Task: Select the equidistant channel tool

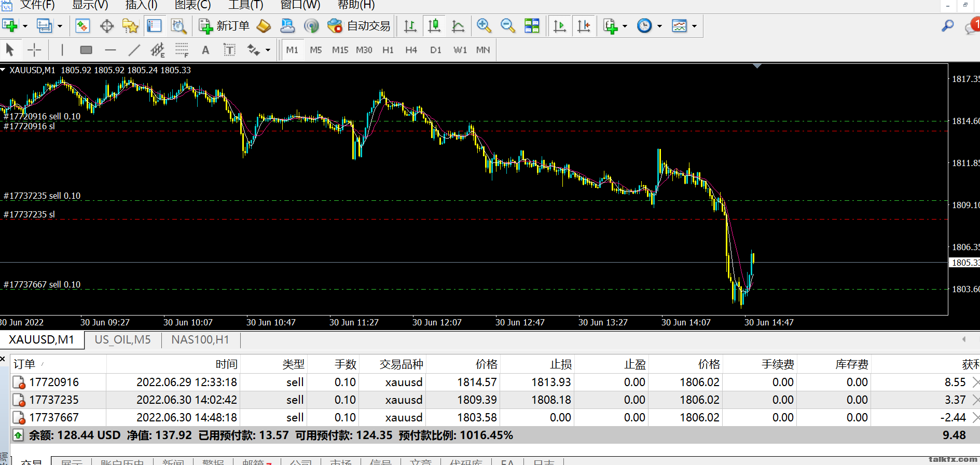Action: click(x=157, y=50)
